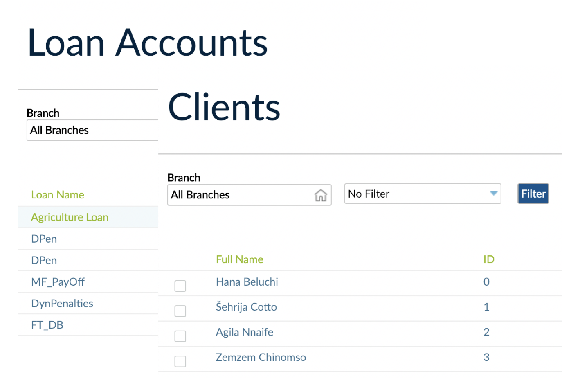
Task: Select the Šehrija Cotto row checkbox
Action: pos(180,311)
